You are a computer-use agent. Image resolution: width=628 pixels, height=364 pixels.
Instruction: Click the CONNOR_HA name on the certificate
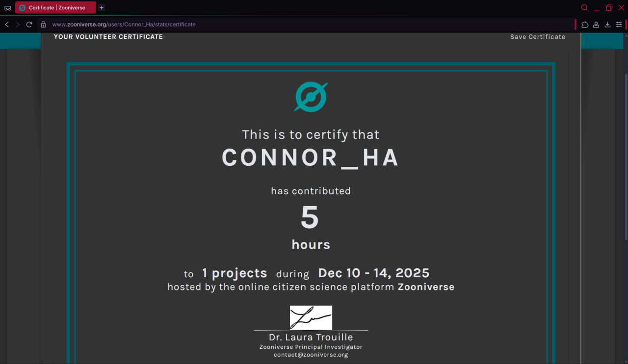coord(311,158)
